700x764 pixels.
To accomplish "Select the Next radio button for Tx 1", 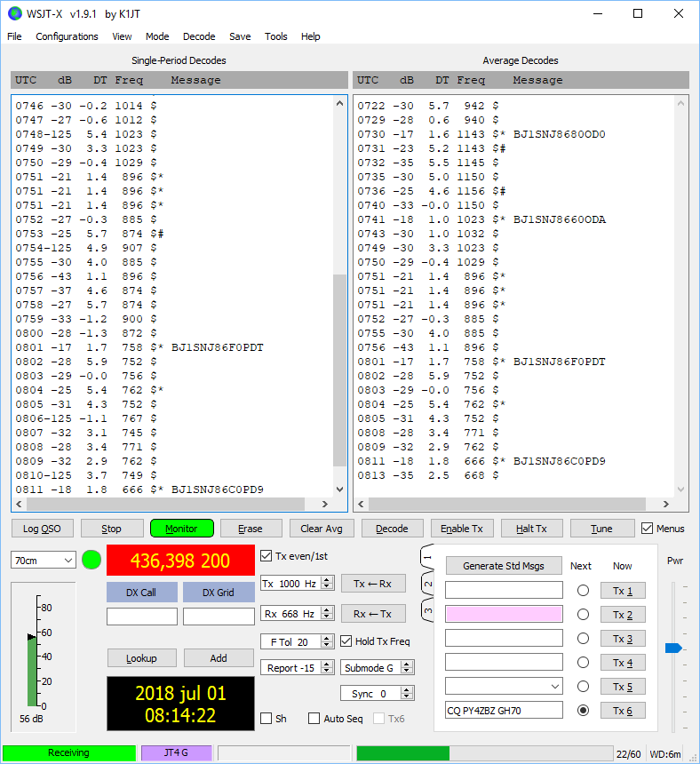I will coord(583,591).
